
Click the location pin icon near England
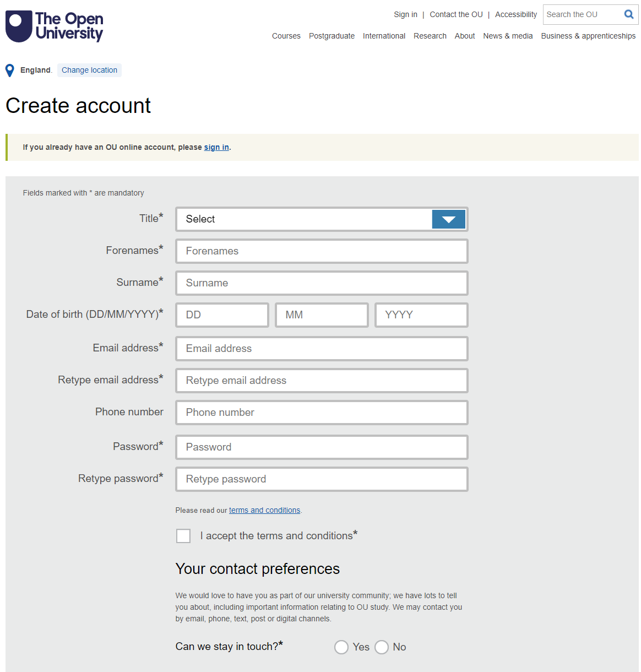click(x=9, y=70)
